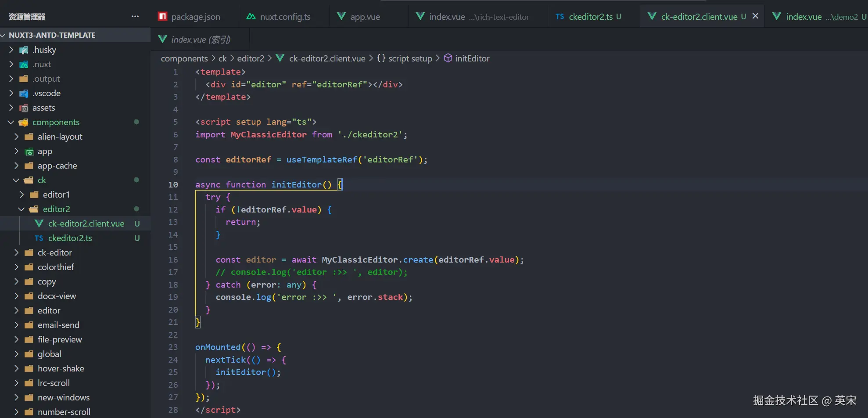The height and width of the screenshot is (418, 868).
Task: Select the index.vue (索引) tab
Action: (x=200, y=40)
